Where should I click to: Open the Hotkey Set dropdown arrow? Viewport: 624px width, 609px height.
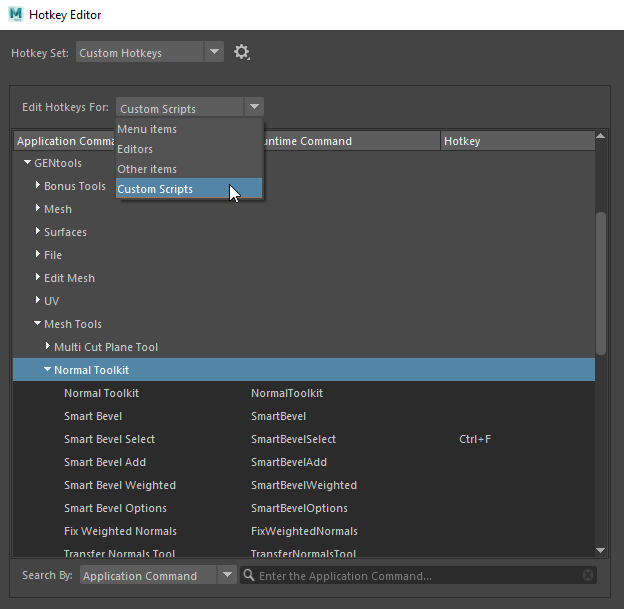(x=214, y=52)
